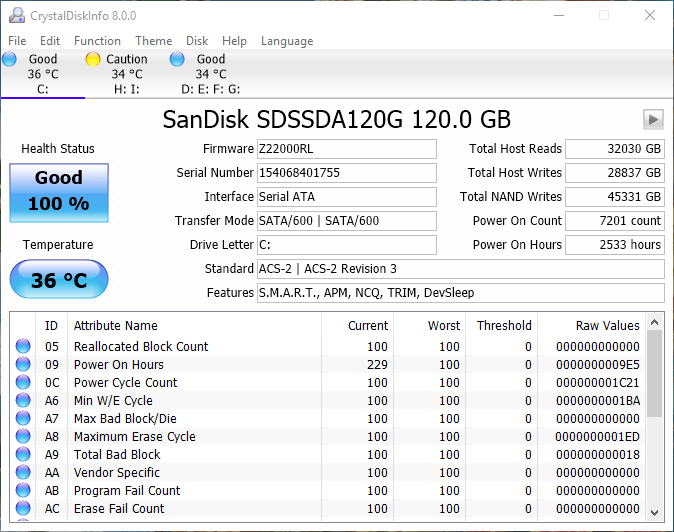The width and height of the screenshot is (674, 532).
Task: Click status orb of Min W/E Cycle row
Action: tap(23, 400)
